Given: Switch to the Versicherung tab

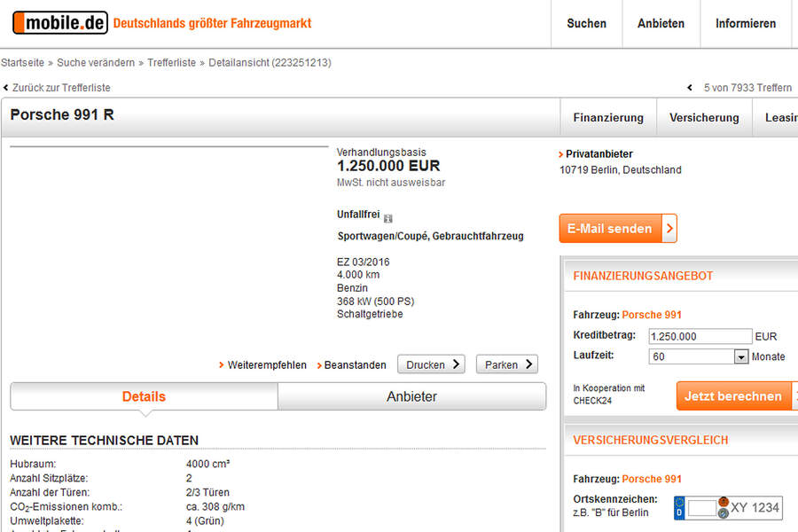Looking at the screenshot, I should (704, 118).
